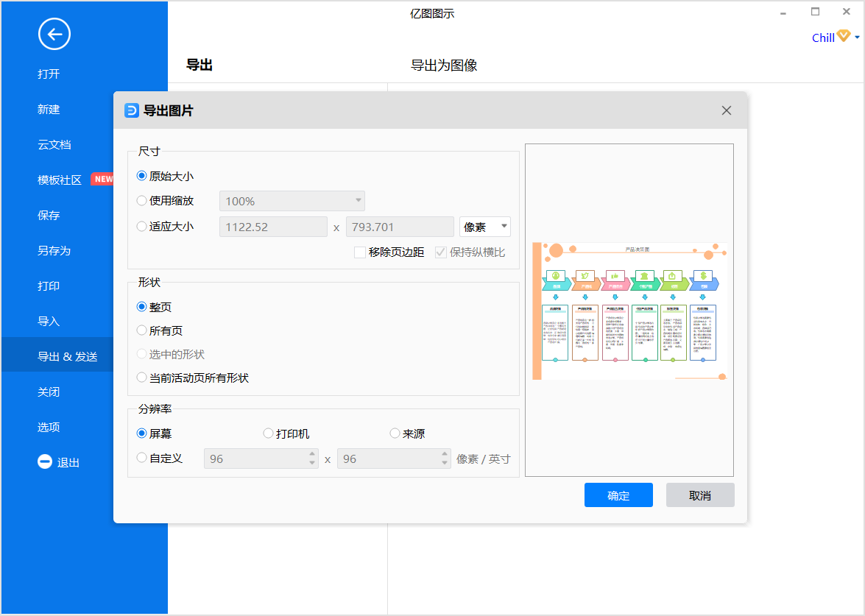Select 当前活动页所有形状 radio option

[142, 378]
